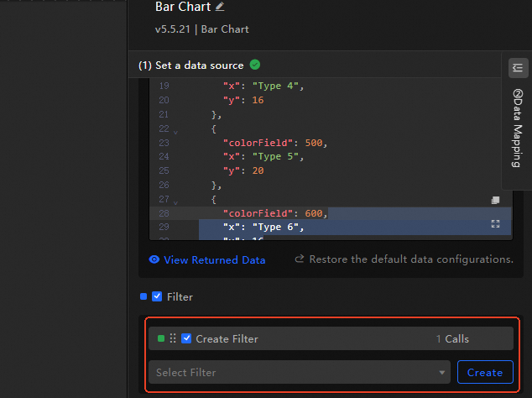Screen dimensions: 532x398
Task: Open the View Returned Data link
Action: click(x=215, y=259)
